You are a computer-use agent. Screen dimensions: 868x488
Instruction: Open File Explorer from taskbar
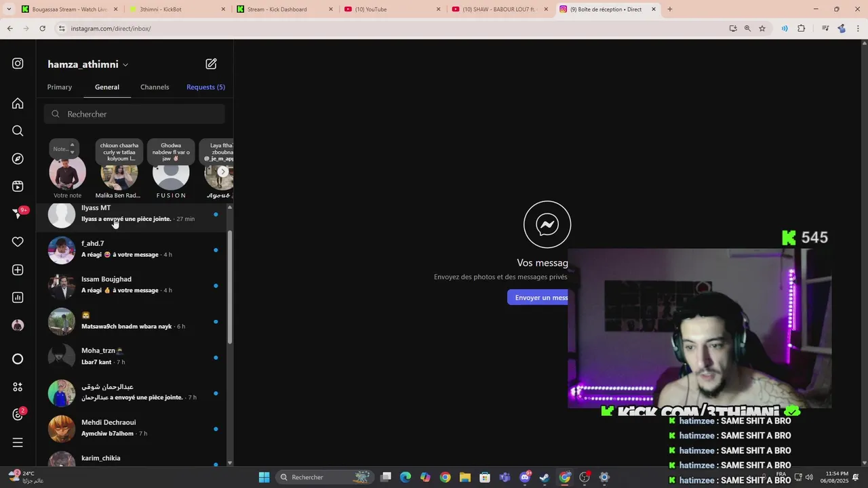coord(465,477)
